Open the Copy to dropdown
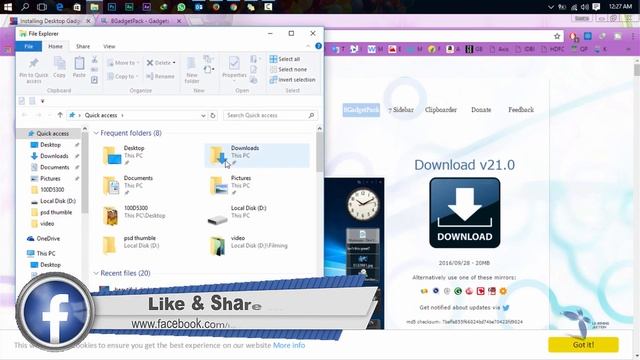 (x=122, y=76)
